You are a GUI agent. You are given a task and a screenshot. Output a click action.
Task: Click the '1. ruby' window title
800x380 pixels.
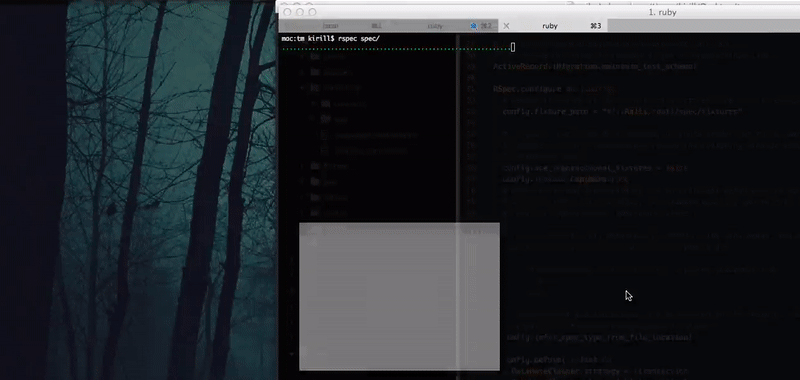pyautogui.click(x=662, y=12)
